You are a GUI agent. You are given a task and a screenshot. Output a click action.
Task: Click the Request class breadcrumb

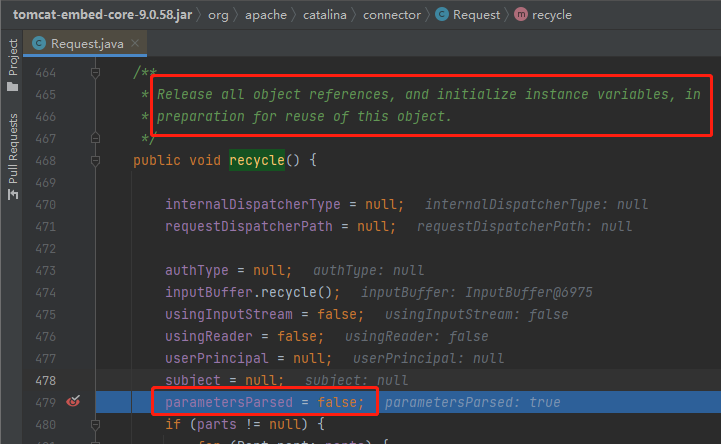[476, 15]
